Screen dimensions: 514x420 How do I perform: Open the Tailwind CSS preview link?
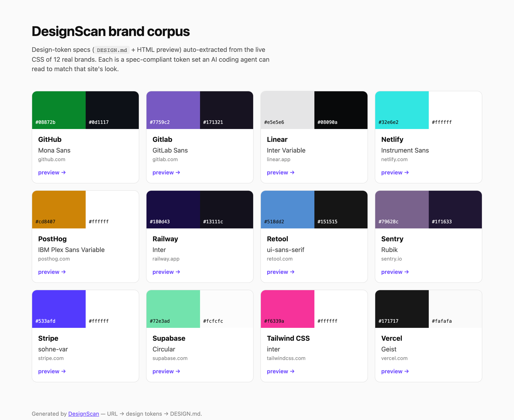(x=281, y=371)
